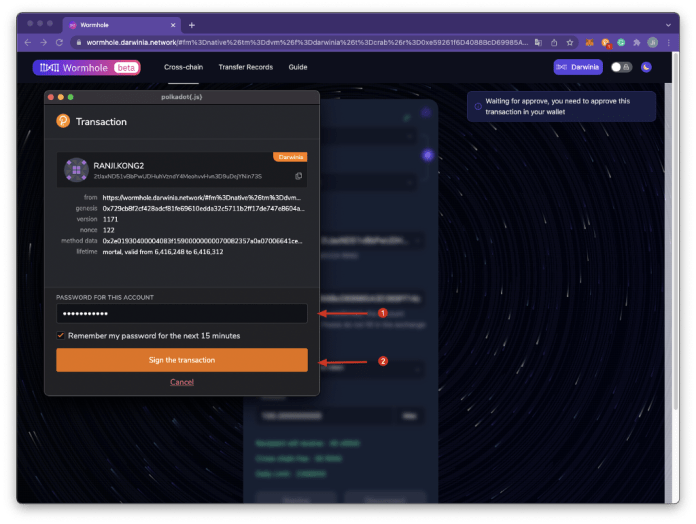
Task: Click the Darwinia network button
Action: point(578,67)
